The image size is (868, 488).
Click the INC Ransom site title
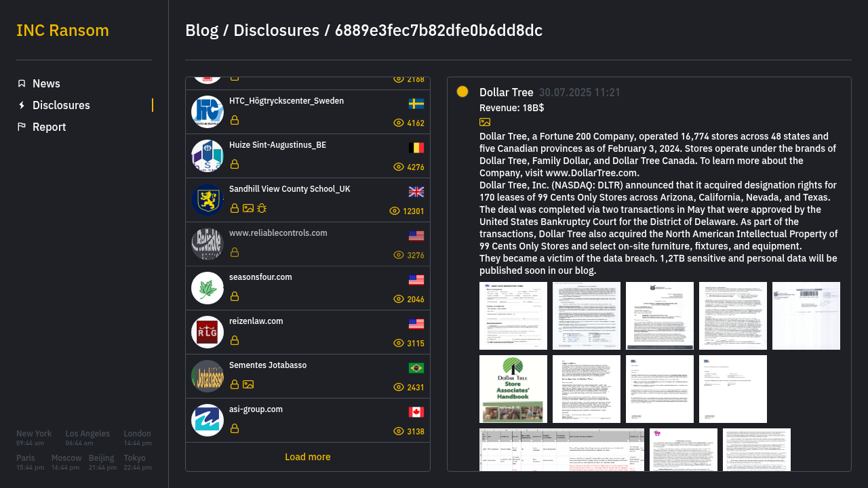pos(62,30)
